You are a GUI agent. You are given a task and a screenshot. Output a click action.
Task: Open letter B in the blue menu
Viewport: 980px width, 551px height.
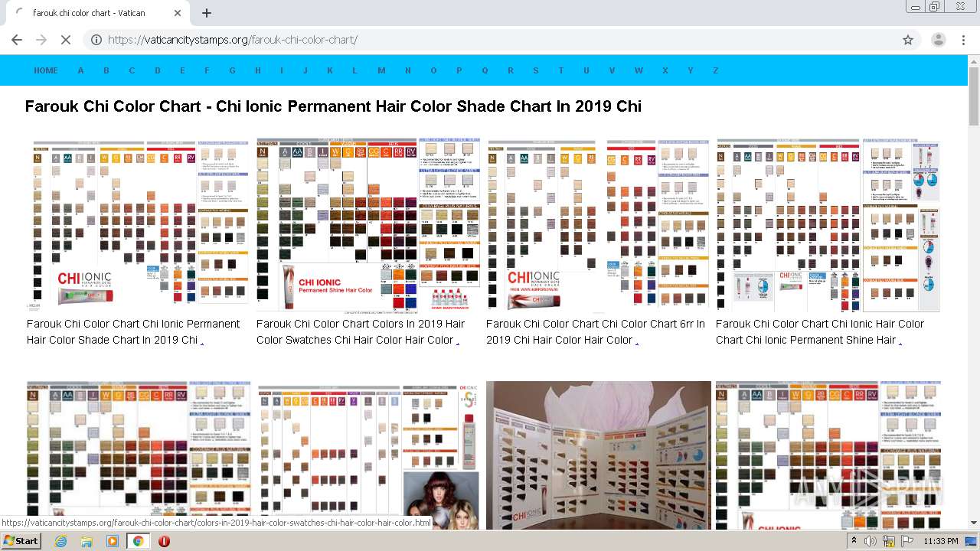(106, 70)
